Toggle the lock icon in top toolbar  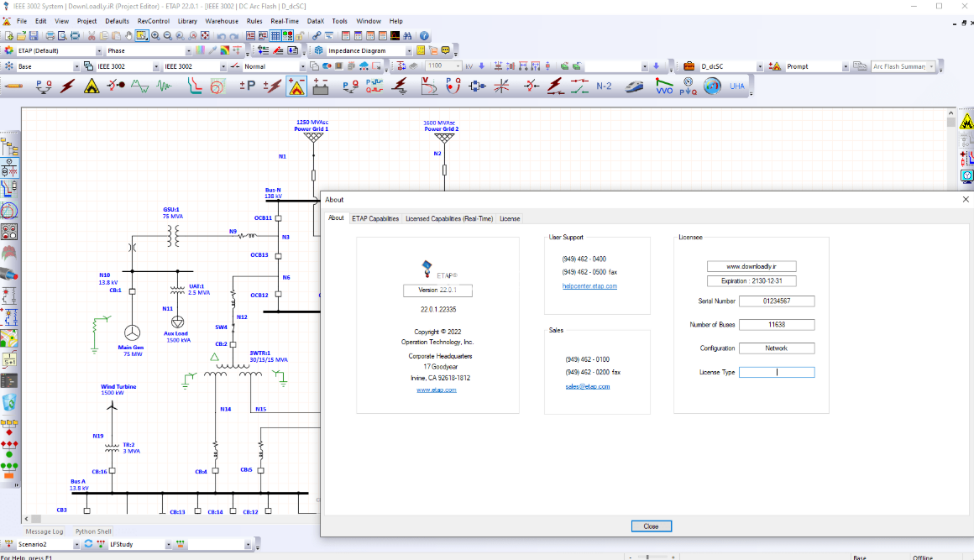pyautogui.click(x=300, y=36)
